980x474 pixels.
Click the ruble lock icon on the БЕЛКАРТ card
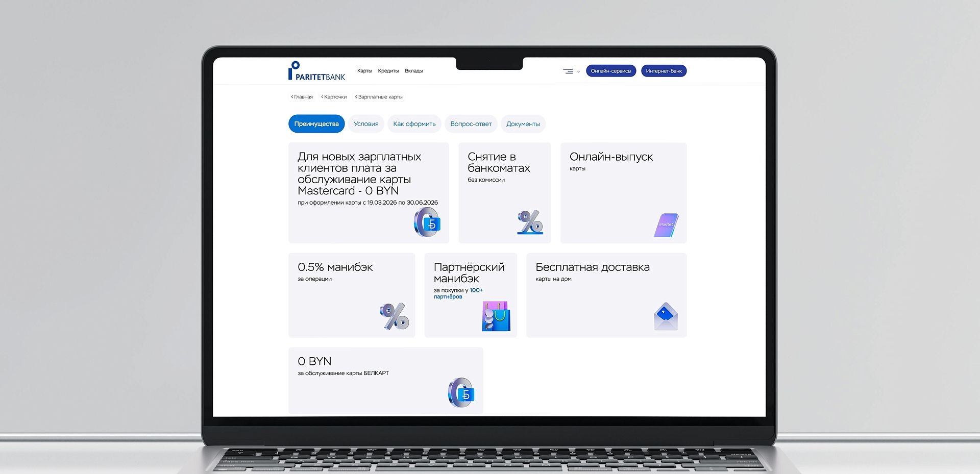461,391
